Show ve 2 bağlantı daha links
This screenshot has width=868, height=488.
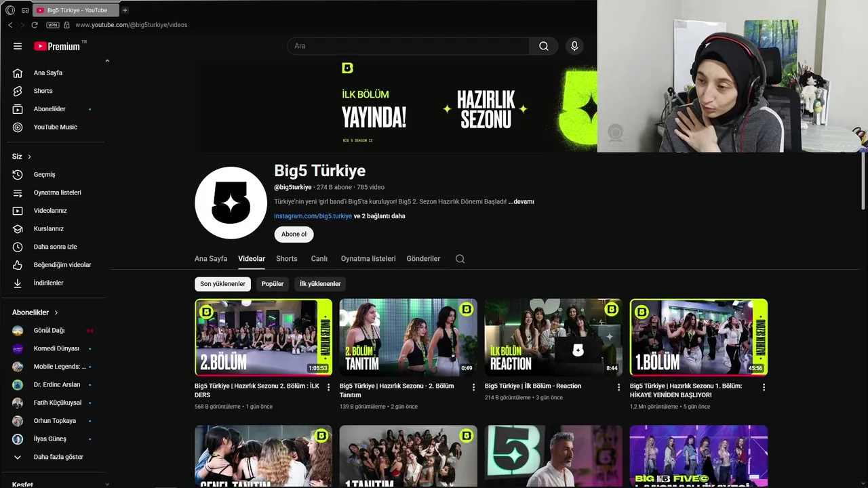[380, 216]
